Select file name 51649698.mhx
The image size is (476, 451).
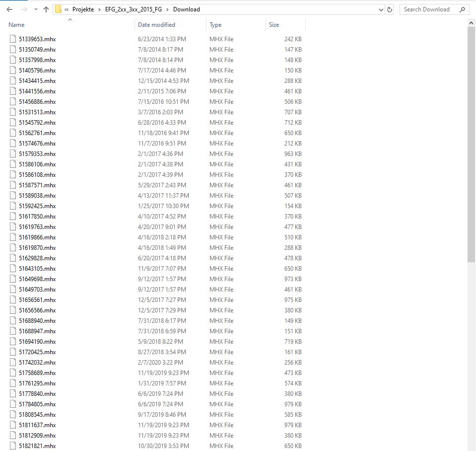[x=37, y=279]
